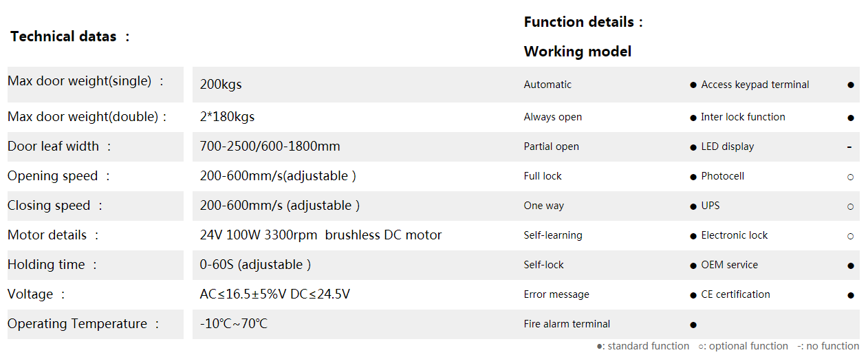The height and width of the screenshot is (357, 868).
Task: Click the filled dot right of Access keypad terminal
Action: (851, 85)
